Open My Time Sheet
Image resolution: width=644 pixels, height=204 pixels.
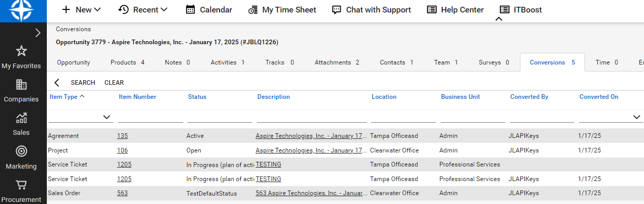pyautogui.click(x=282, y=10)
